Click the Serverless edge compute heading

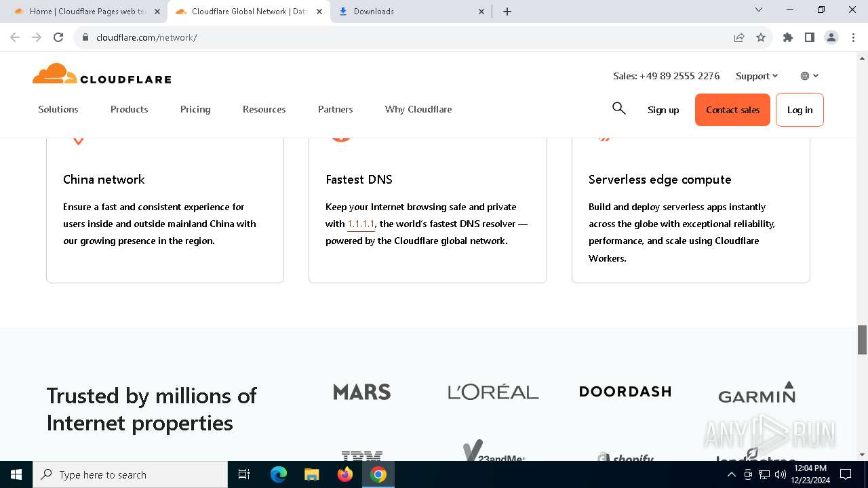click(x=660, y=180)
